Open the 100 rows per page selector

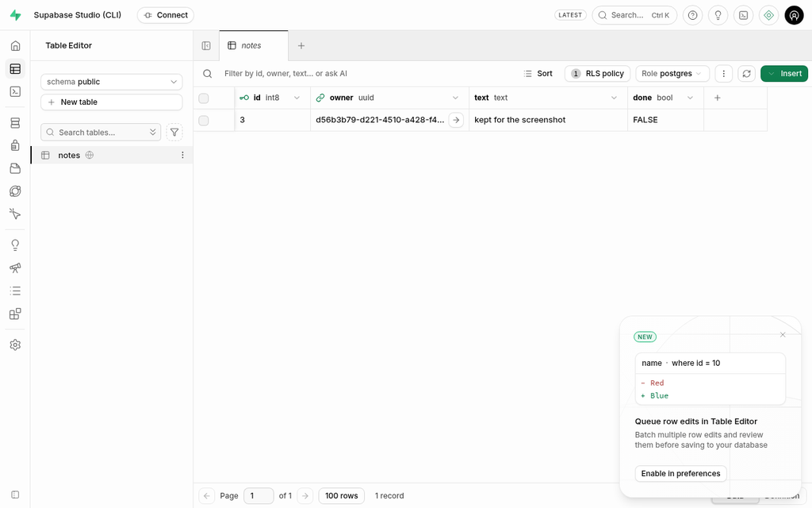pos(341,495)
